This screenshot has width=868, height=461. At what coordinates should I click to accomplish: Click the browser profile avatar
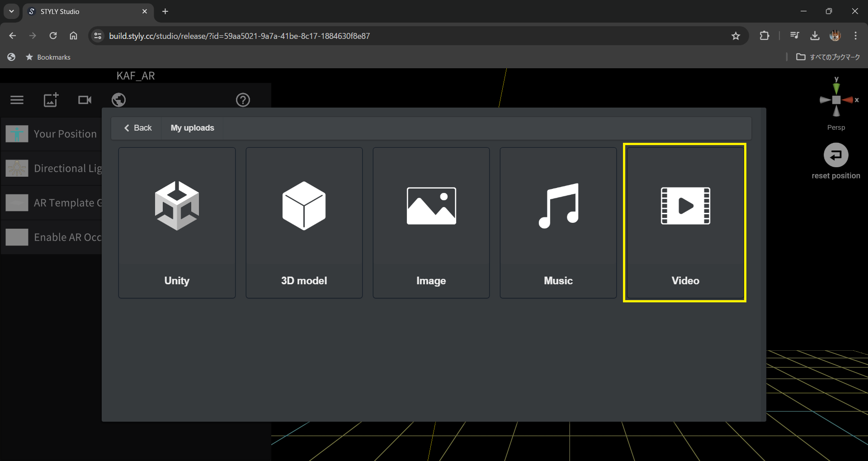[835, 36]
